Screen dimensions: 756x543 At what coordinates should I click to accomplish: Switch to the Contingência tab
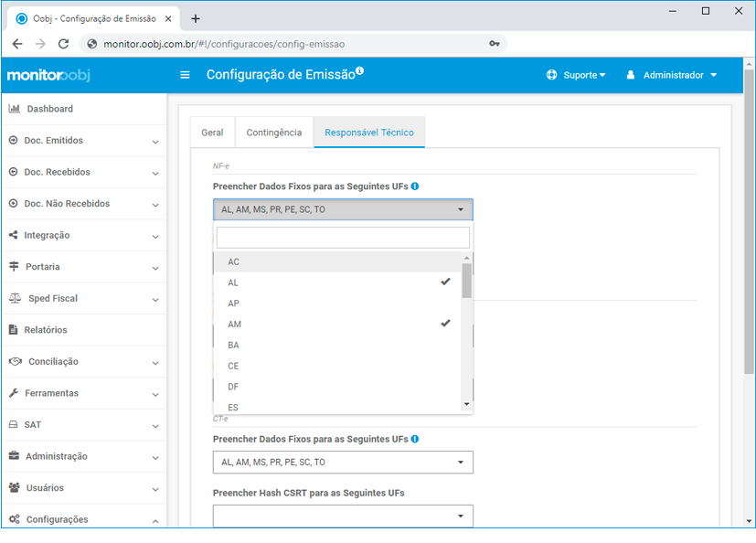pos(274,133)
